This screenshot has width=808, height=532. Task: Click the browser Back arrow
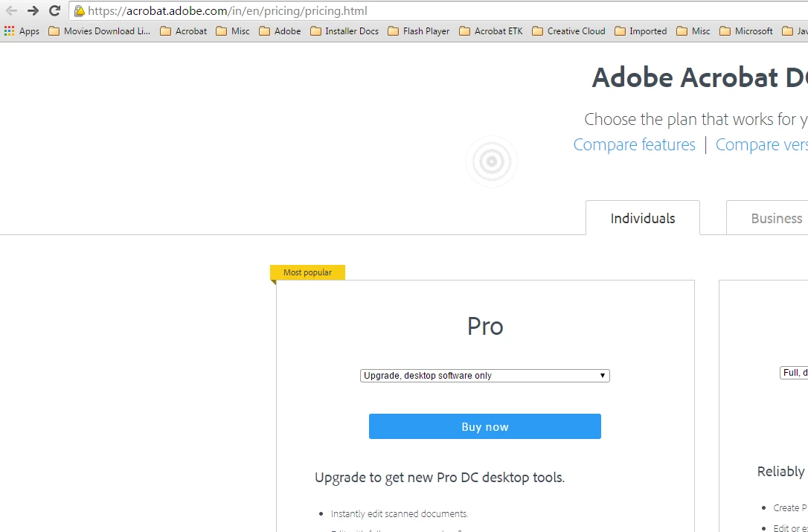(11, 11)
